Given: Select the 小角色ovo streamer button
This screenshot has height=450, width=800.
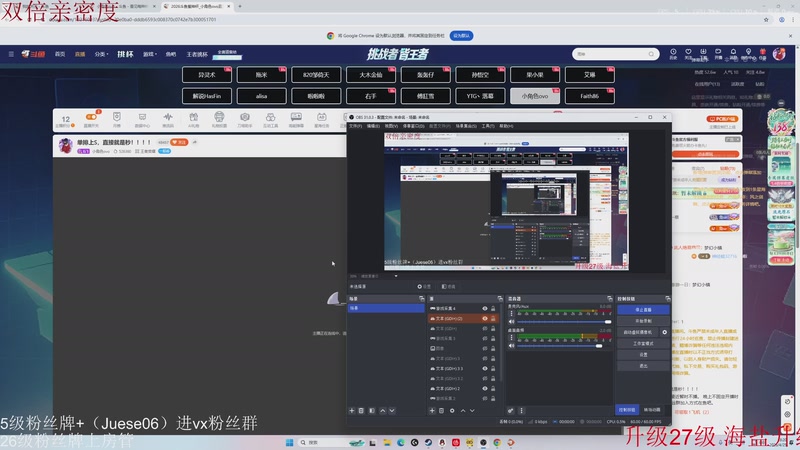Looking at the screenshot, I should click(535, 96).
